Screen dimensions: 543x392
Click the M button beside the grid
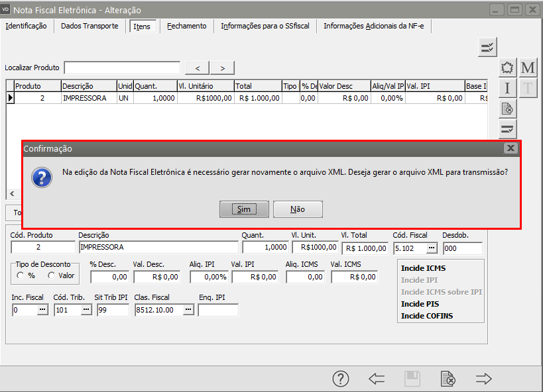528,68
